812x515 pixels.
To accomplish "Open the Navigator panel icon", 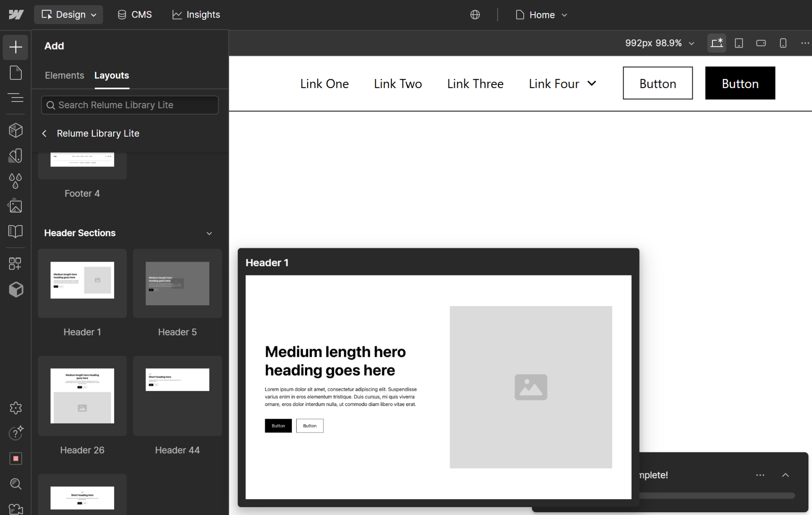I will pos(15,98).
